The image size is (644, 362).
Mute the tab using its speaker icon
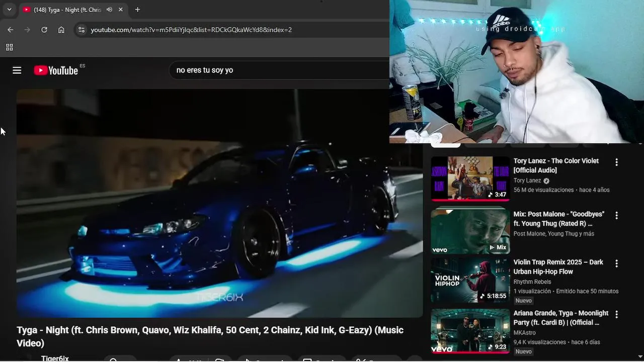point(110,10)
